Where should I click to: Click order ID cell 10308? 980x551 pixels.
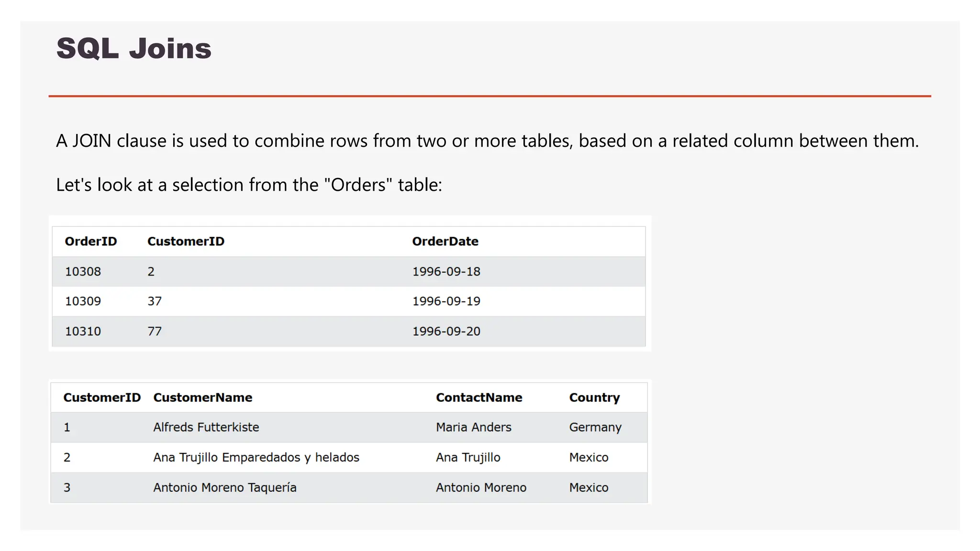[x=83, y=272]
